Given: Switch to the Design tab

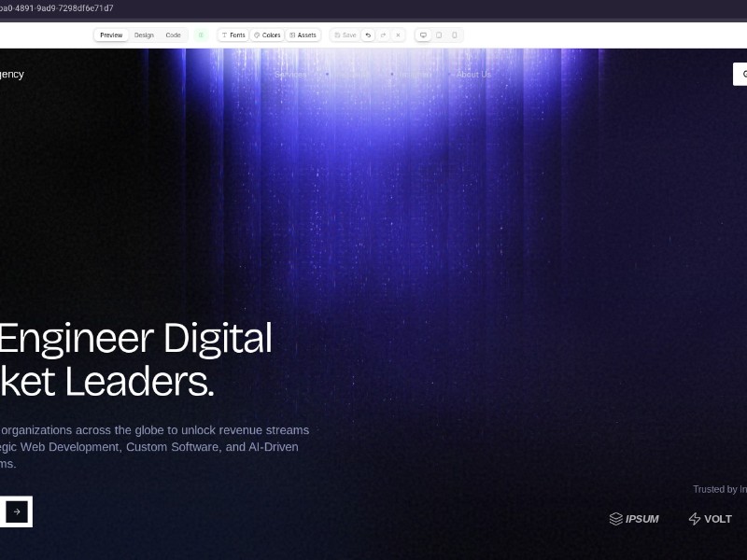Looking at the screenshot, I should (144, 35).
